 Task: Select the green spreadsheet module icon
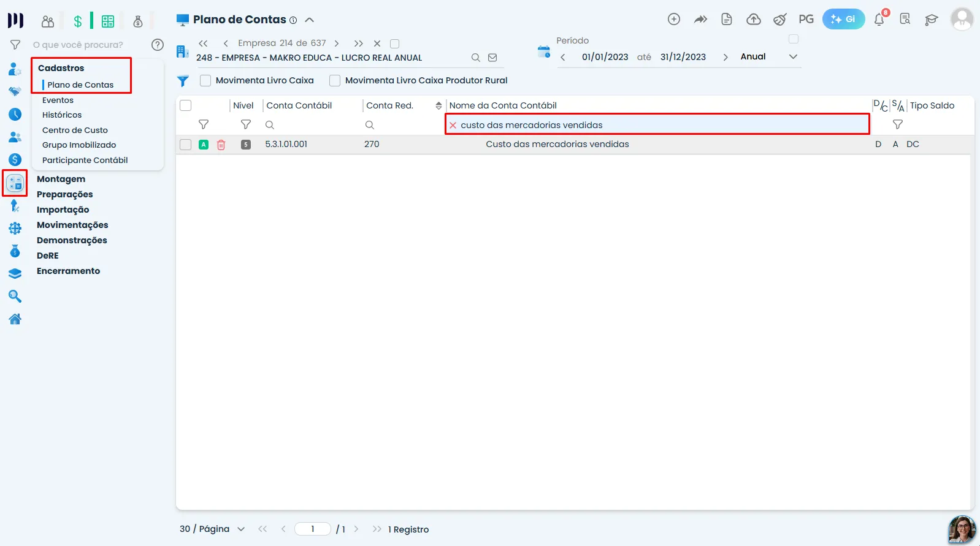point(108,21)
